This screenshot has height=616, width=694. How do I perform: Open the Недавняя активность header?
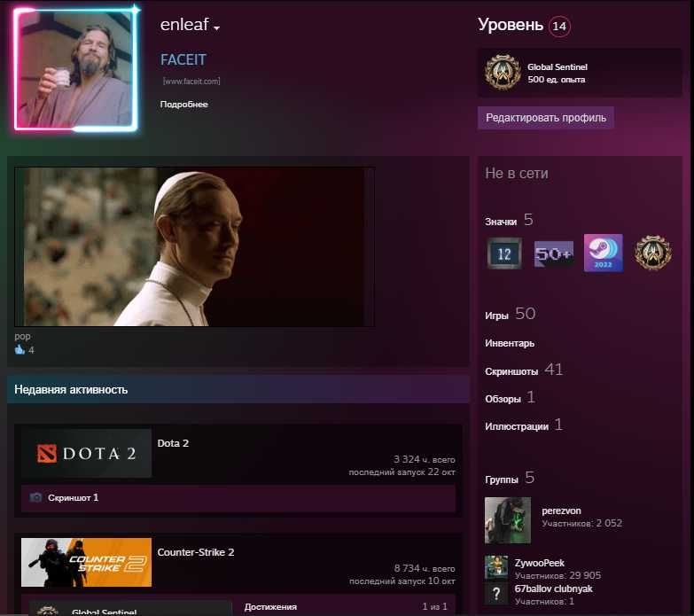(71, 389)
